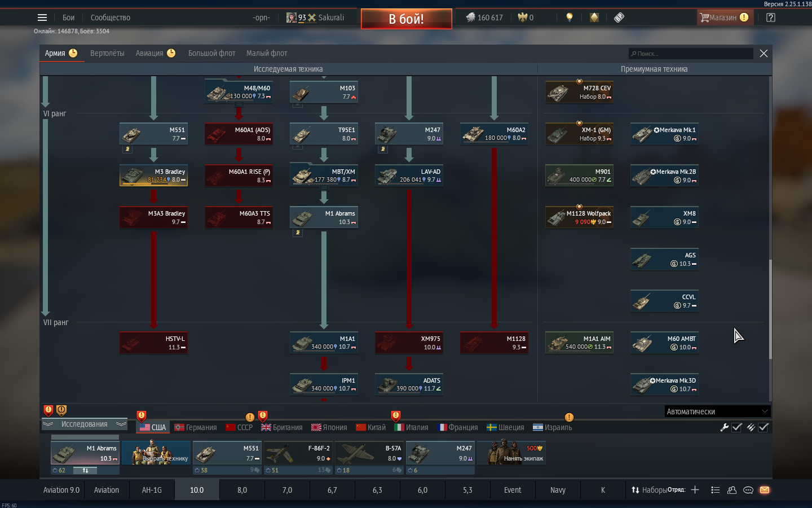Click the В бой! battle button
The image size is (812, 508).
[x=407, y=19]
